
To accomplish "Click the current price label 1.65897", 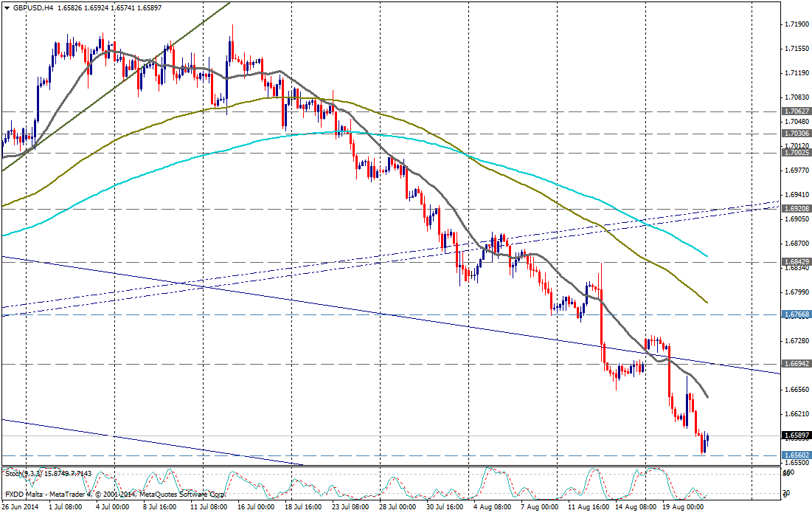I will (x=797, y=435).
